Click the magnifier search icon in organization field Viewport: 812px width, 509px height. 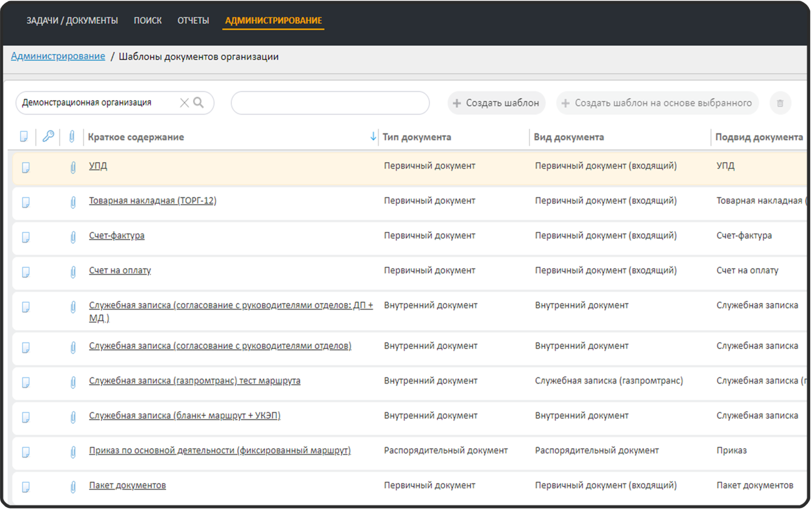(198, 102)
